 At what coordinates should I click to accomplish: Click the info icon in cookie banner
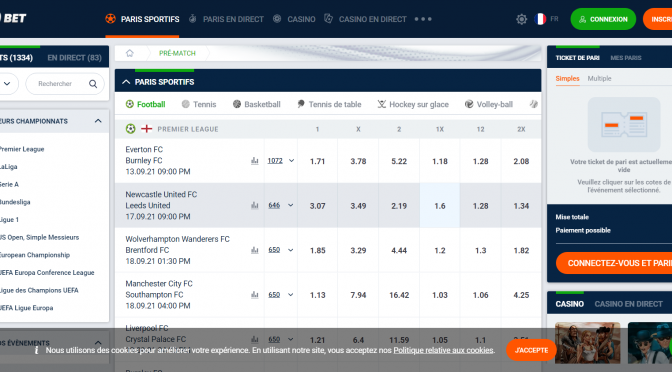pos(36,350)
